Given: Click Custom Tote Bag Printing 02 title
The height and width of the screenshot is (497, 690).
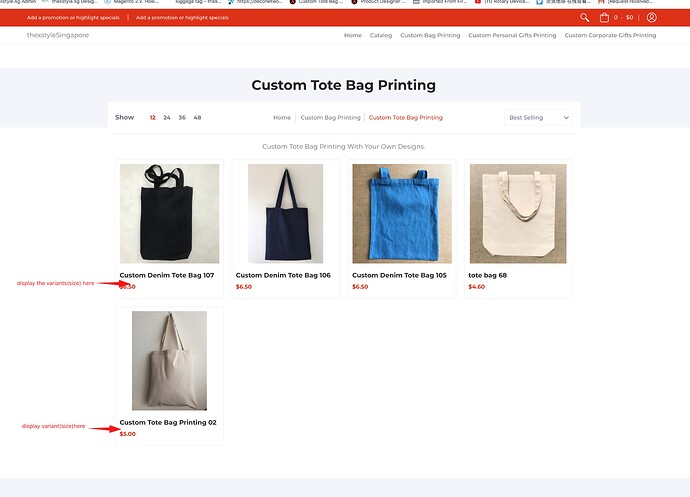Looking at the screenshot, I should pos(168,422).
